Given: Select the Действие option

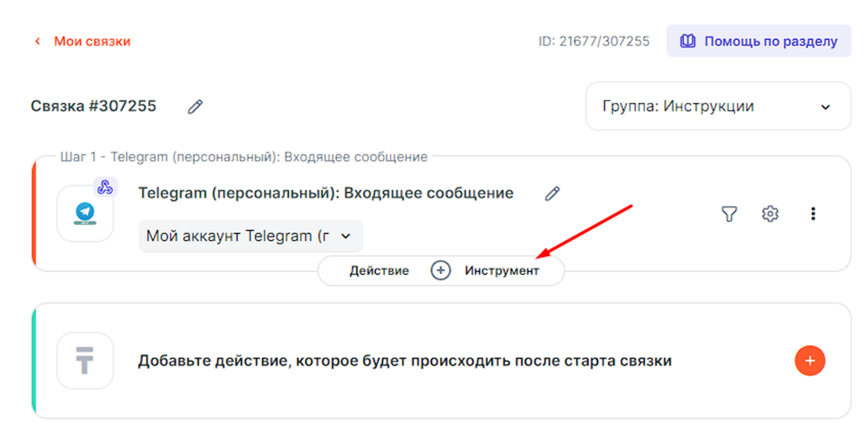Looking at the screenshot, I should tap(379, 271).
